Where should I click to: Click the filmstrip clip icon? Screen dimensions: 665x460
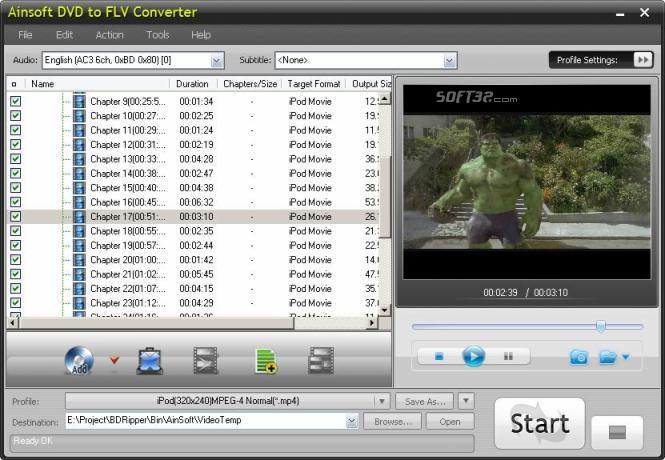(x=206, y=361)
